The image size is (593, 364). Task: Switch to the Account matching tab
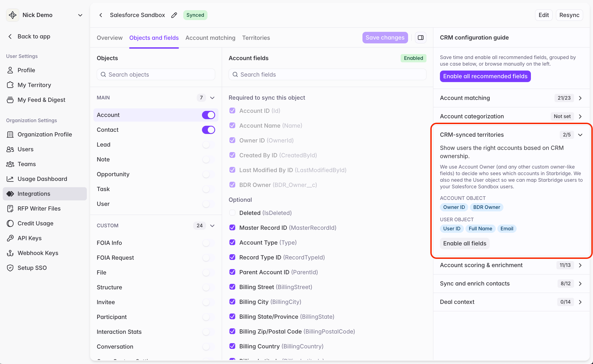210,38
